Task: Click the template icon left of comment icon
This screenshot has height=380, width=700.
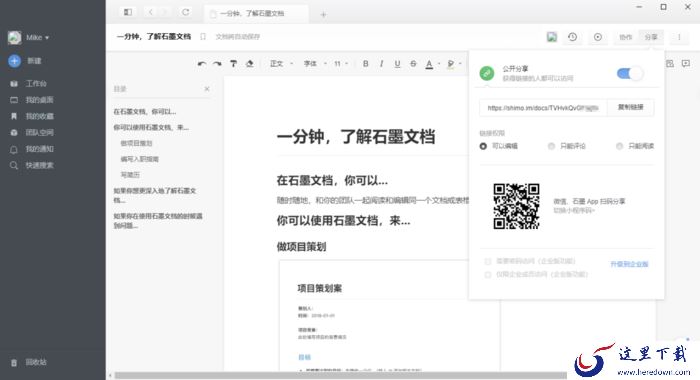Action: tap(670, 64)
